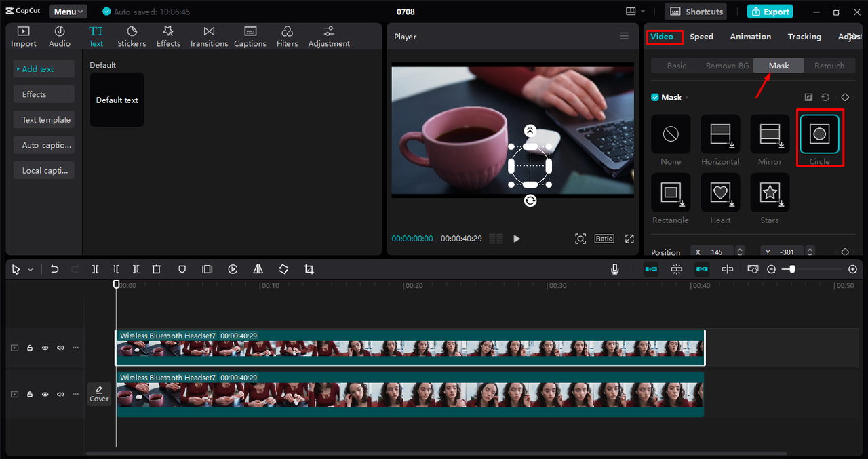868x459 pixels.
Task: Delete left of playhead tool
Action: (116, 269)
